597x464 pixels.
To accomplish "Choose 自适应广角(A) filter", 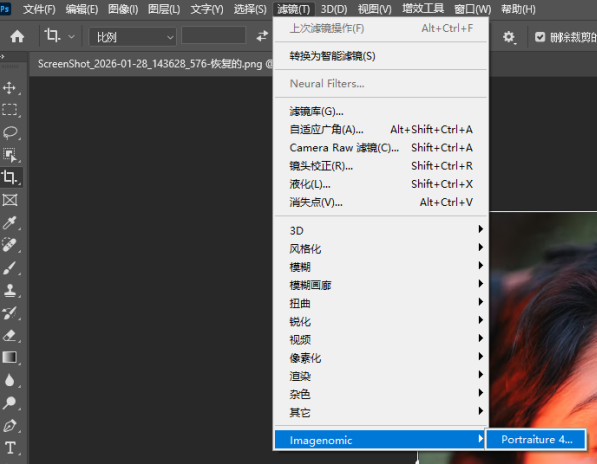I will 381,129.
